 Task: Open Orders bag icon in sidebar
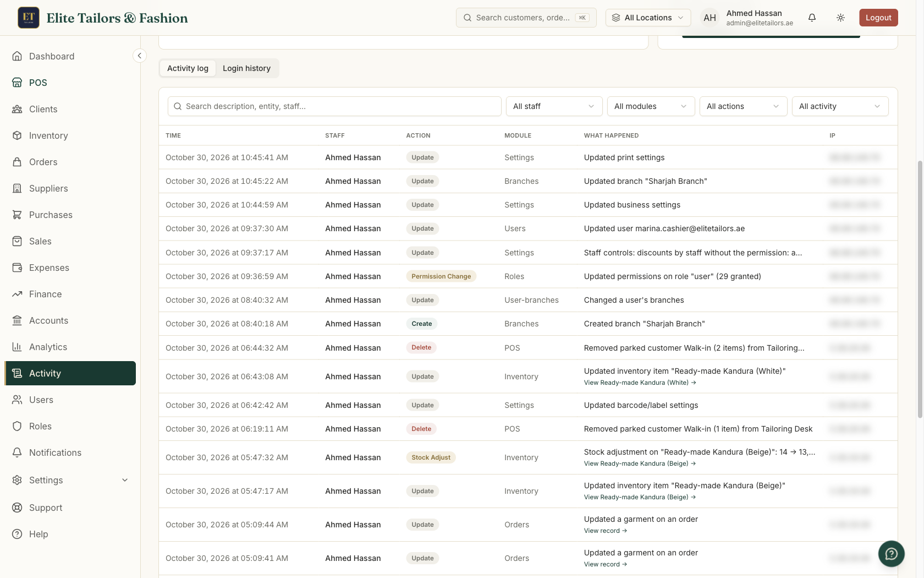point(17,162)
